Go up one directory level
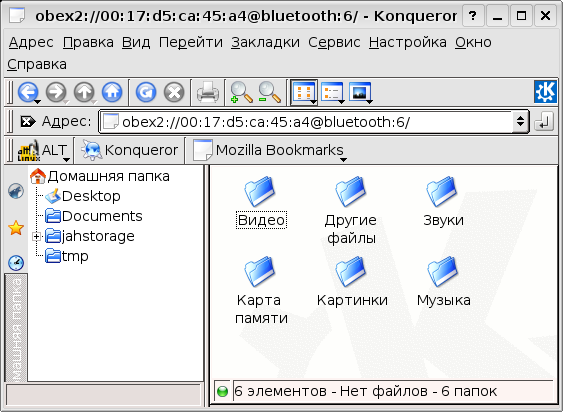 point(84,92)
